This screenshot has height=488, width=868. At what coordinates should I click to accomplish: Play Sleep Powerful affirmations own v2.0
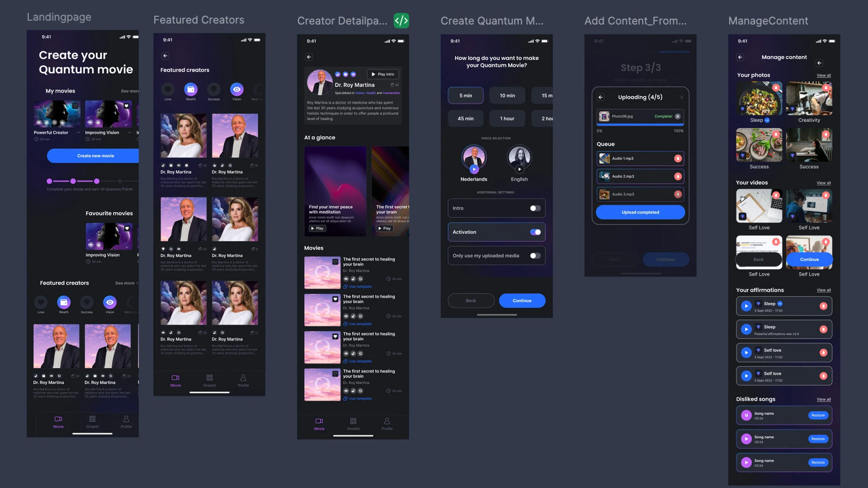coord(746,329)
